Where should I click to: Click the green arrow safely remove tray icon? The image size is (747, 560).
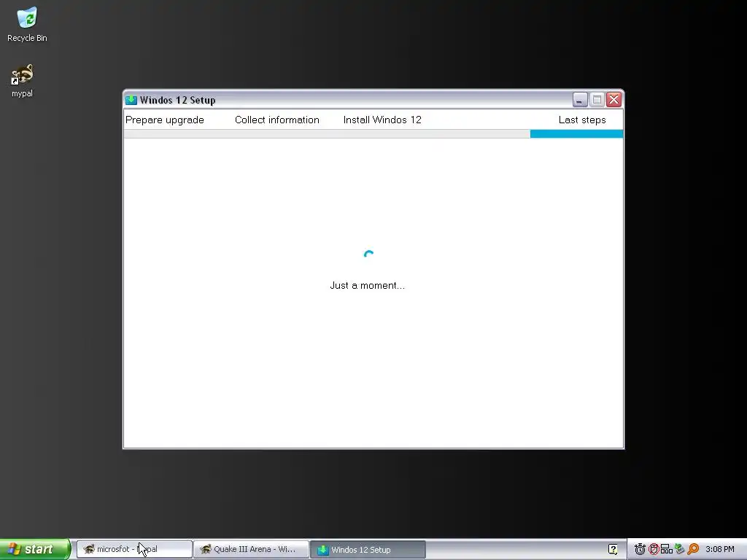[x=680, y=549]
